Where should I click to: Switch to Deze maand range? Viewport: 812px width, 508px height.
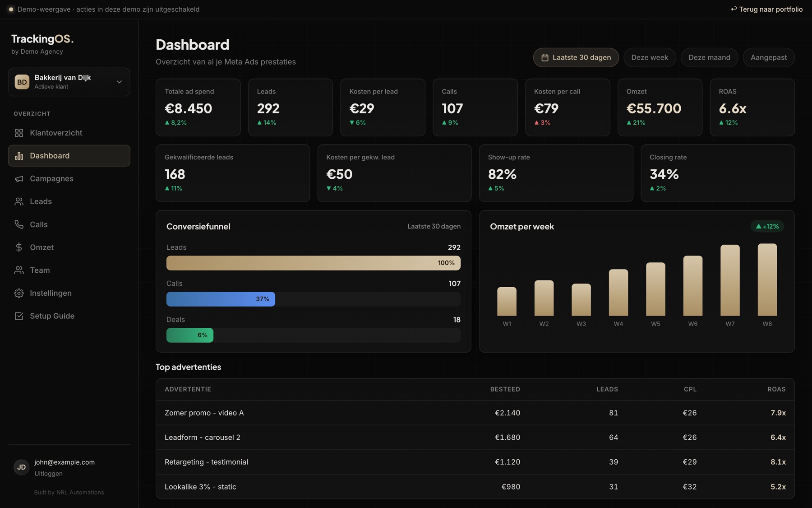[709, 58]
